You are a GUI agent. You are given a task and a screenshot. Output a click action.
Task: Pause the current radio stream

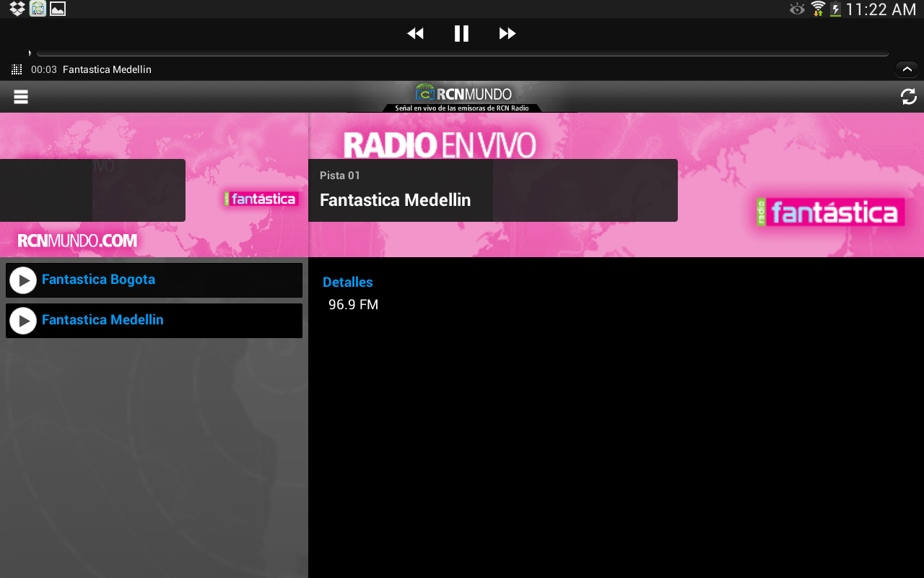tap(461, 33)
